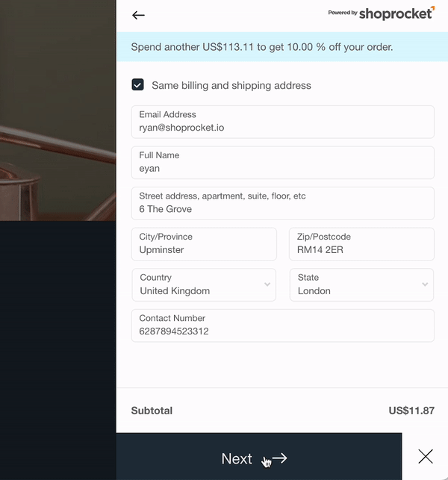Click into the Full Name field
Screen dimensions: 448x480
[x=283, y=163]
